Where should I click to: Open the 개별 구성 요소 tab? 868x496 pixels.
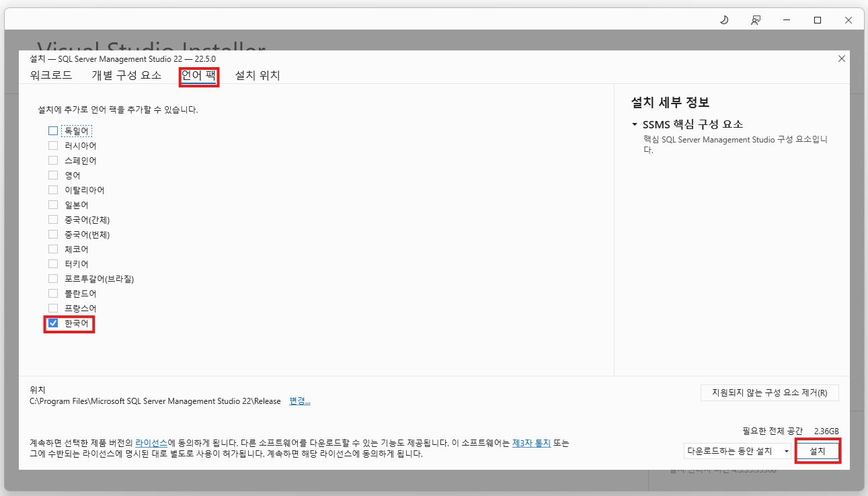point(126,75)
